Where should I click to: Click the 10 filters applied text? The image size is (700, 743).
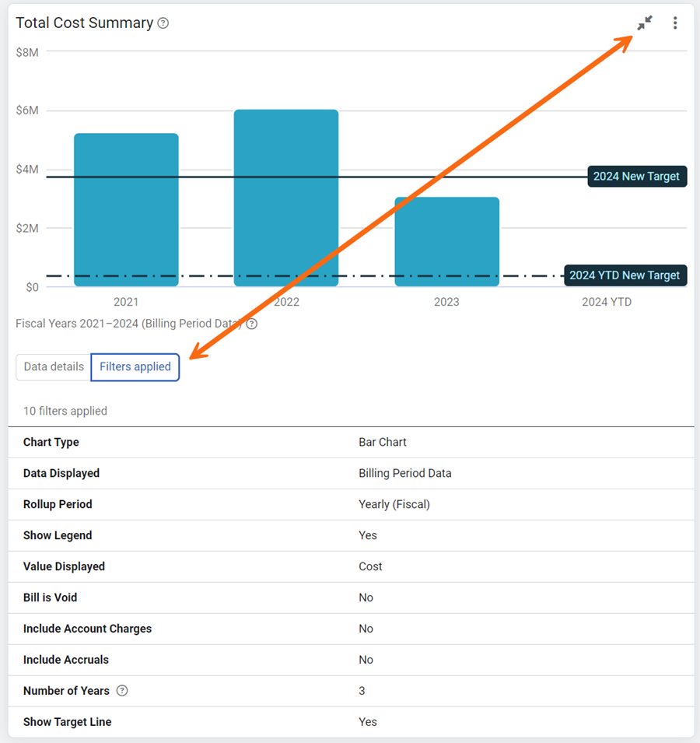pos(65,411)
